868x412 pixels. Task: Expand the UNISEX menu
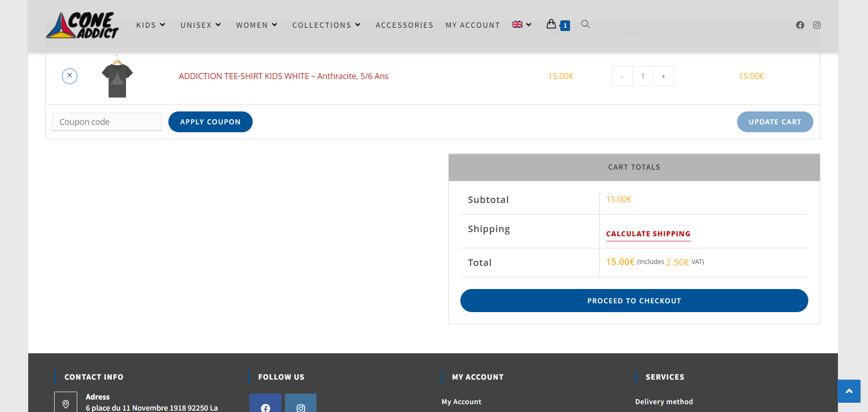pos(201,25)
